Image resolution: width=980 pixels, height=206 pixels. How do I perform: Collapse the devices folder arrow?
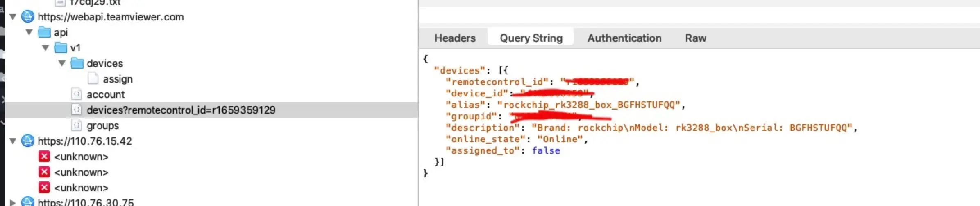62,63
